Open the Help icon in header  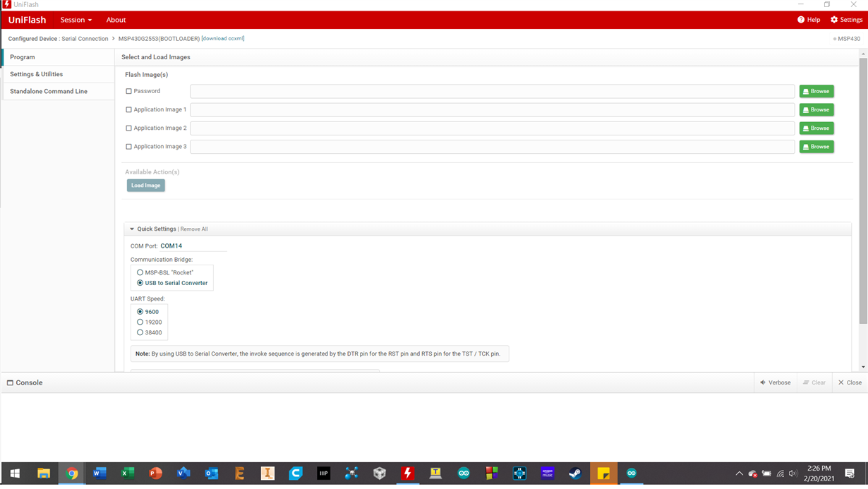click(x=801, y=20)
